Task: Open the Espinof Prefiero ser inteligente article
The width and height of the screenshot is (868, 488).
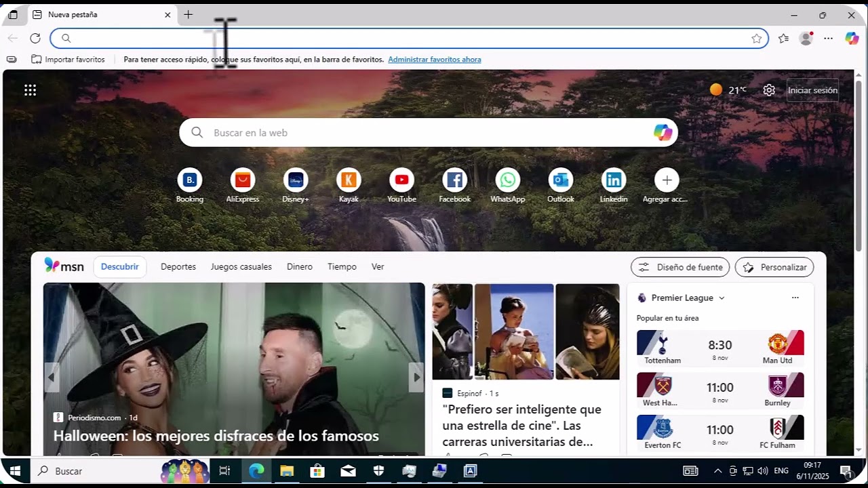Action: tap(522, 426)
